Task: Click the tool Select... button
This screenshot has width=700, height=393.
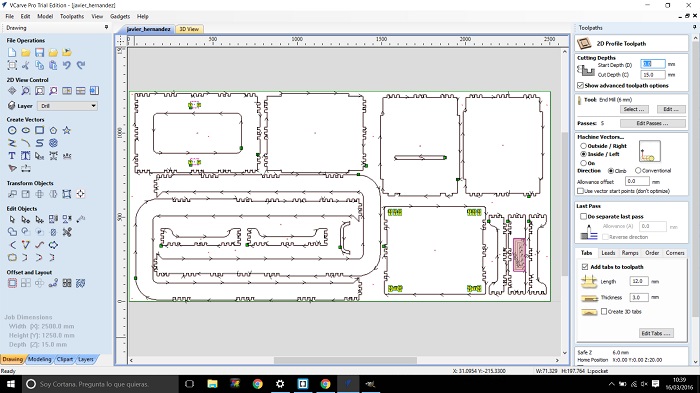Action: 634,109
